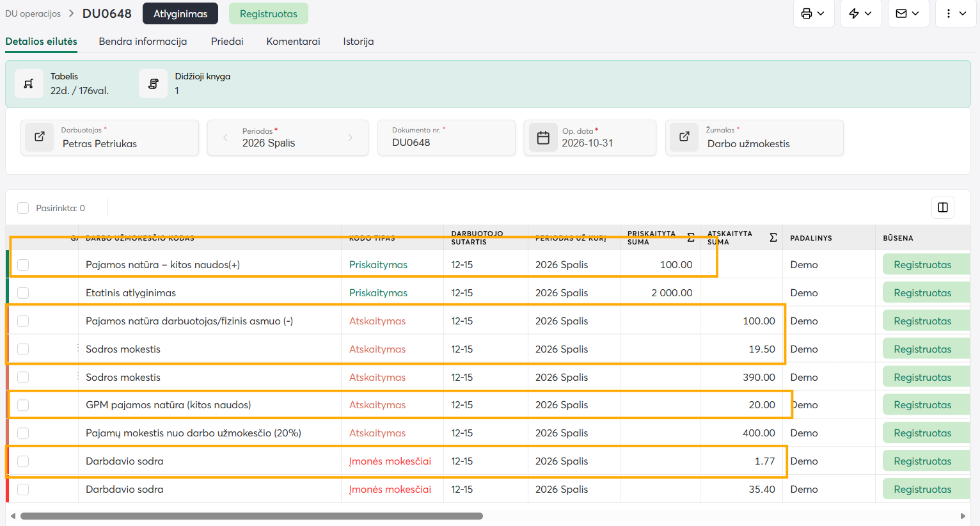Open the column layout settings icon
Screen dimensions: 980x526
(943, 207)
